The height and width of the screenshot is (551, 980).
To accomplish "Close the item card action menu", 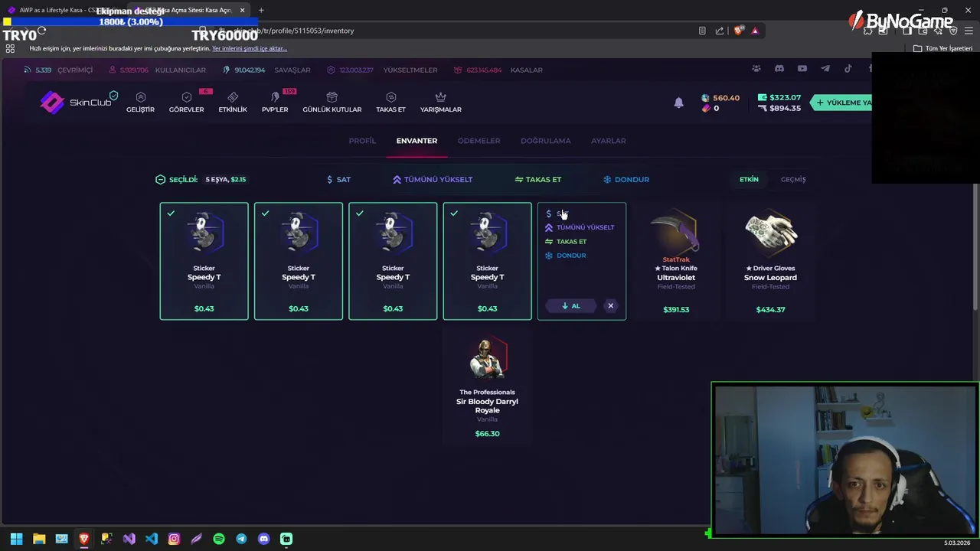I will coord(611,306).
